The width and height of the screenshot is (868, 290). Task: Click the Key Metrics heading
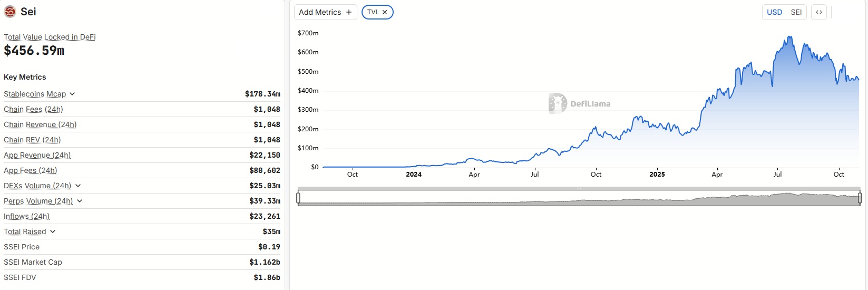tap(25, 77)
